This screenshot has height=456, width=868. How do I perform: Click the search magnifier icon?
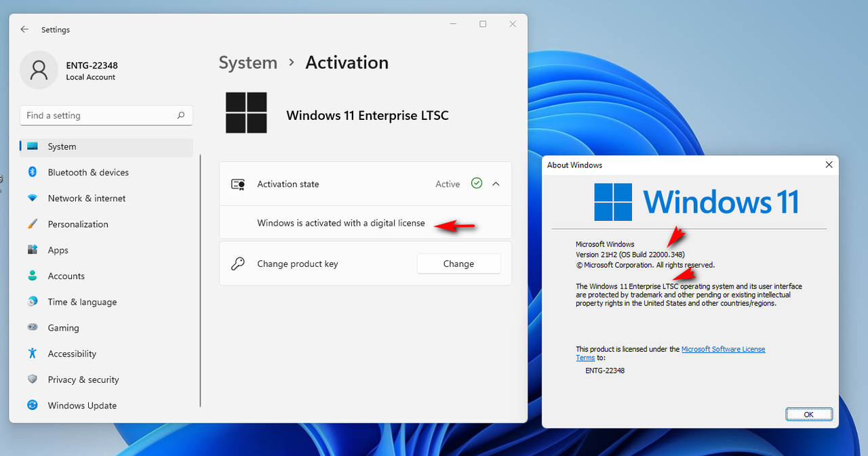pos(181,115)
